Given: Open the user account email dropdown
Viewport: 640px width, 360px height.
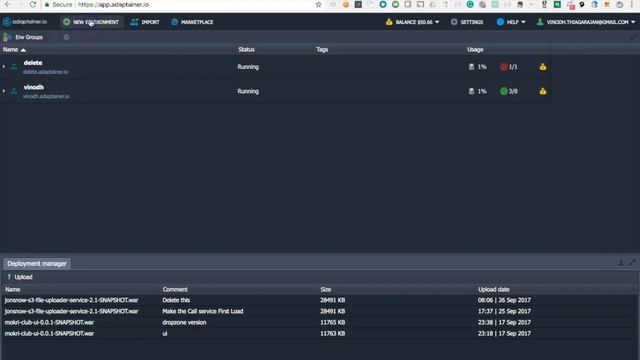Looking at the screenshot, I should point(586,22).
